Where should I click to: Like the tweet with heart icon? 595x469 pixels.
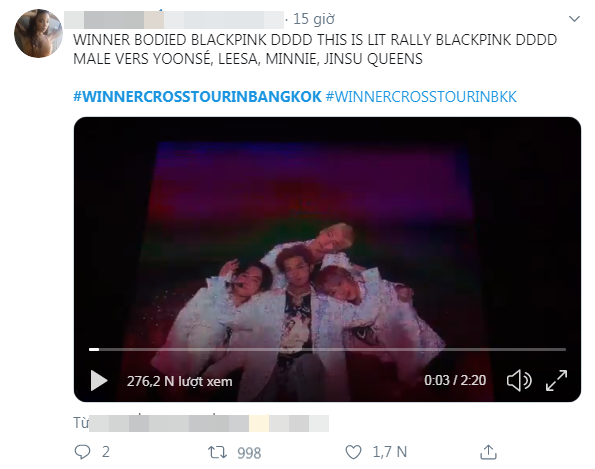point(353,452)
